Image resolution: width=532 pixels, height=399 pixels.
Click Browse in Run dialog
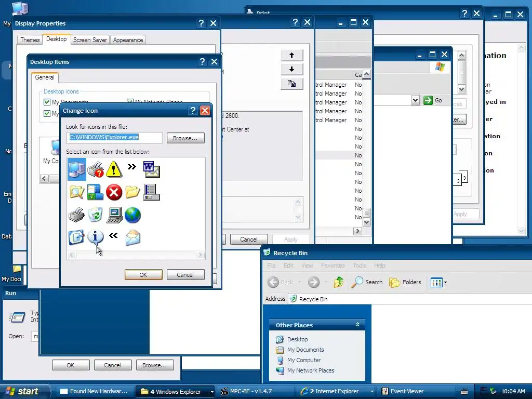pyautogui.click(x=155, y=365)
